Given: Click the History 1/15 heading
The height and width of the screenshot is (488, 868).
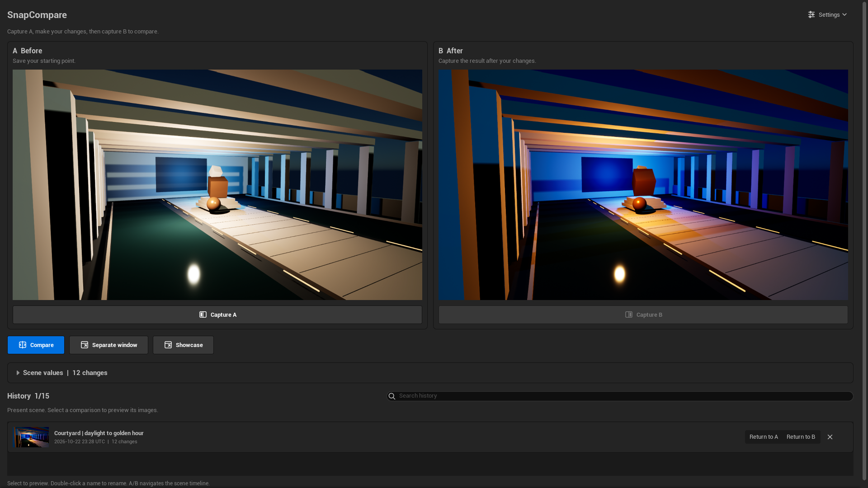Looking at the screenshot, I should coord(28,396).
